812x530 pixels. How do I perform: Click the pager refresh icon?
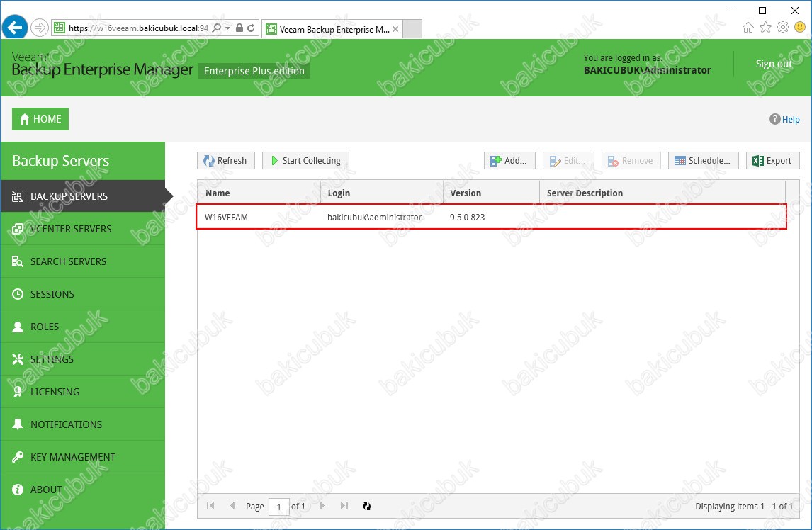(366, 506)
